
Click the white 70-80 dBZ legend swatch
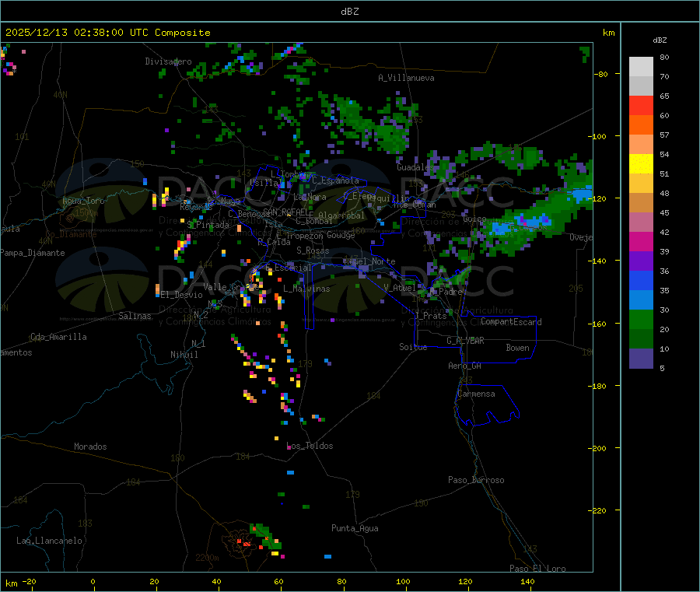(641, 67)
